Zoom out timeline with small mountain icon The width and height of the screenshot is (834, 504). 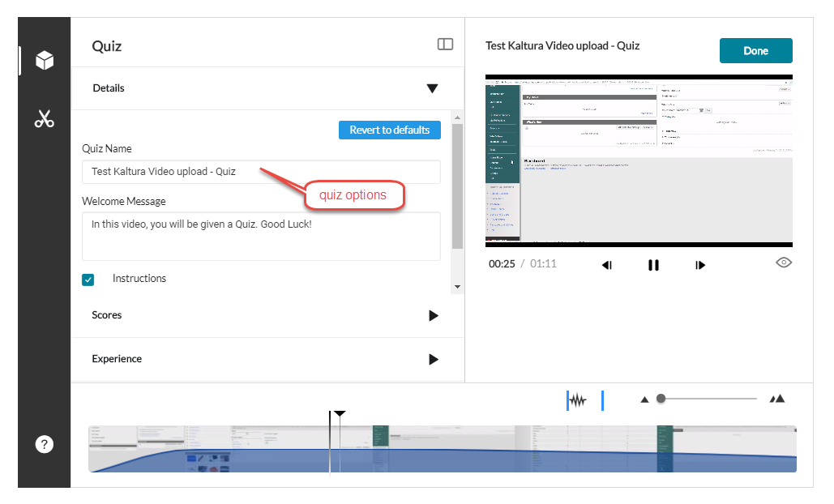(645, 399)
